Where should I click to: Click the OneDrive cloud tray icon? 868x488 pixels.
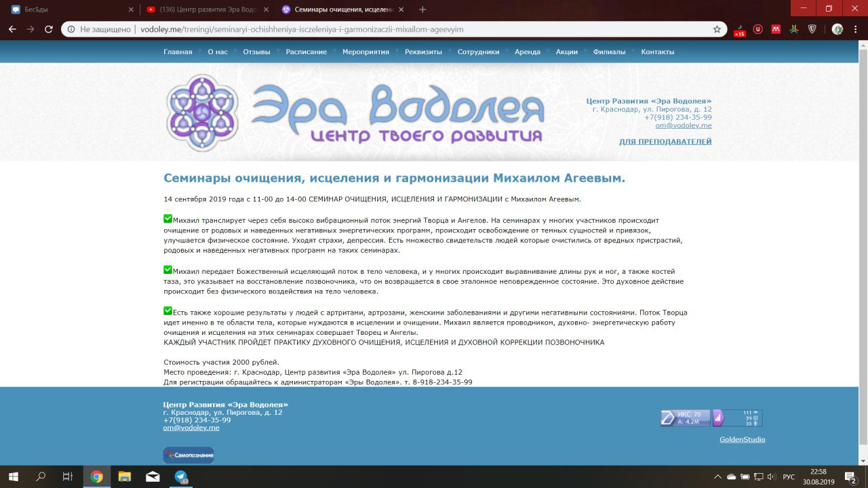(732, 476)
